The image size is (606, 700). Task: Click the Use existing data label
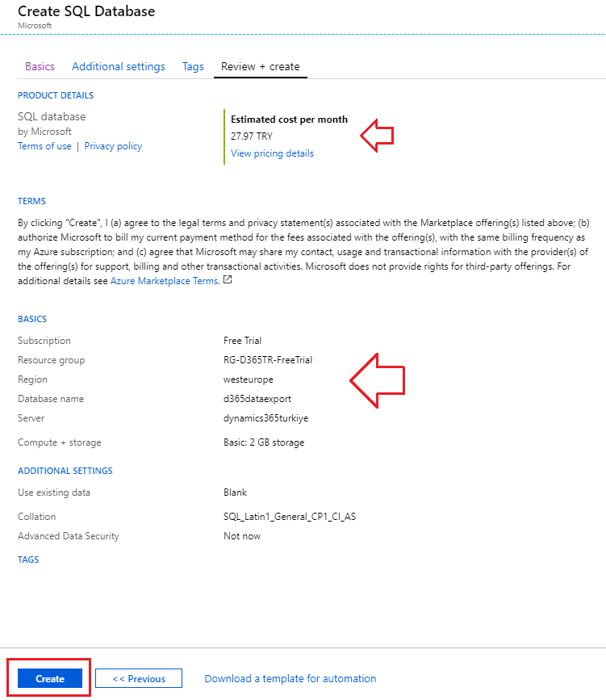(54, 493)
